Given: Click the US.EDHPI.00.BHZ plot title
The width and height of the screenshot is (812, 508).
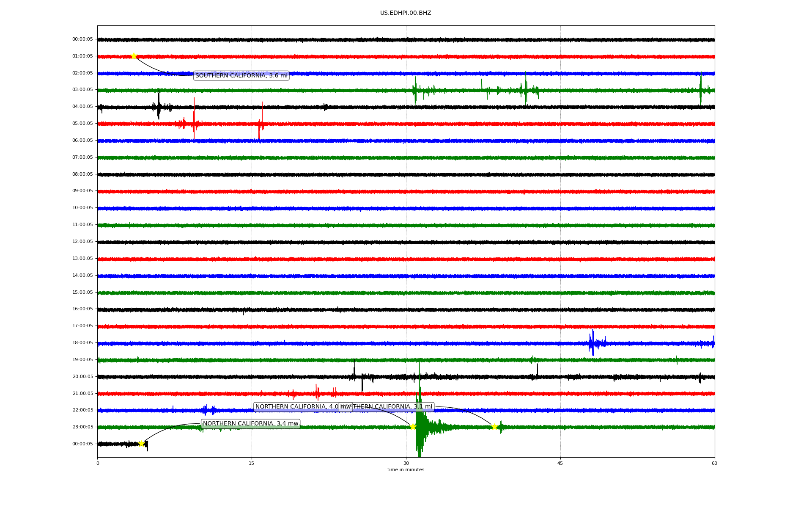Looking at the screenshot, I should 406,13.
